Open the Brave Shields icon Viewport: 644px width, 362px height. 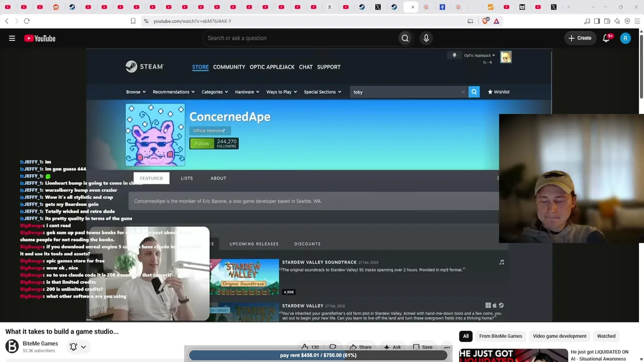(486, 21)
